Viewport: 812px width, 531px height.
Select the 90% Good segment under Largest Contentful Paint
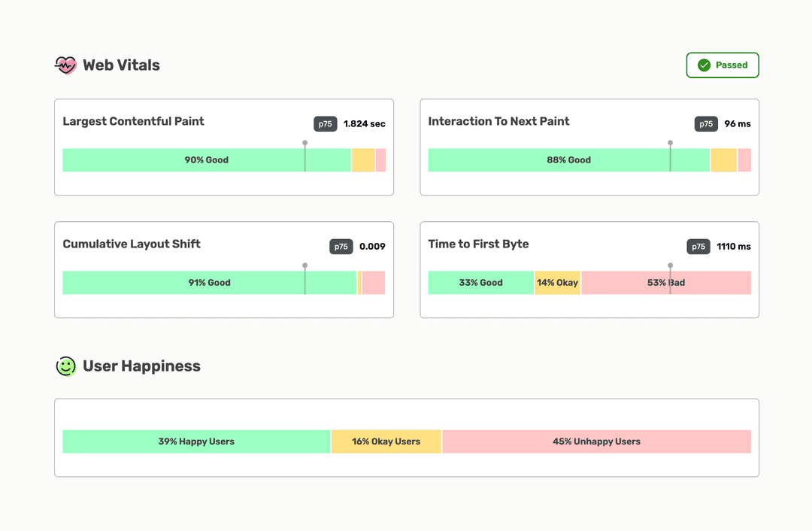(x=206, y=159)
